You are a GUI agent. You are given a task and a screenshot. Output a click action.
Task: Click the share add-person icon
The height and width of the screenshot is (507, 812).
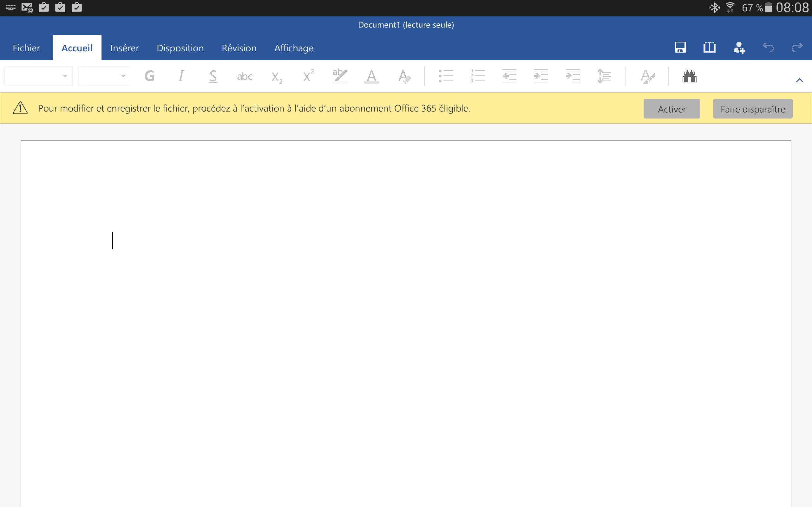(x=739, y=48)
